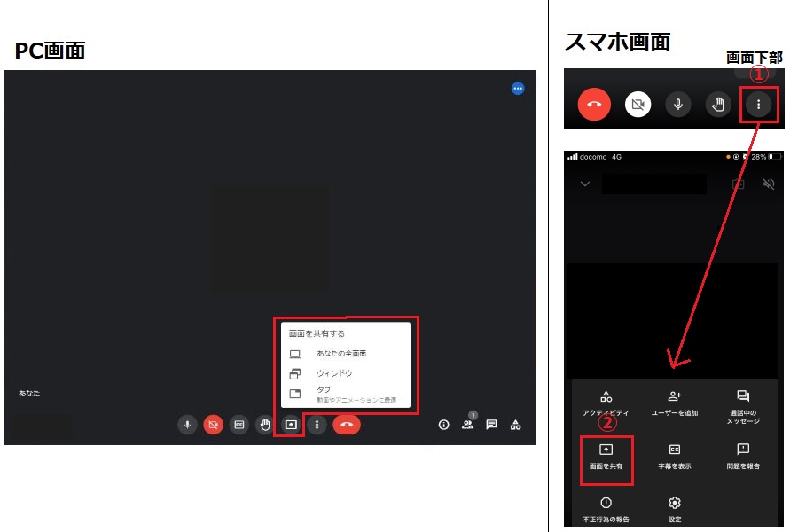Tap ユーザーを追加 in the smartphone menu
Image resolution: width=798 pixels, height=532 pixels.
tap(675, 403)
